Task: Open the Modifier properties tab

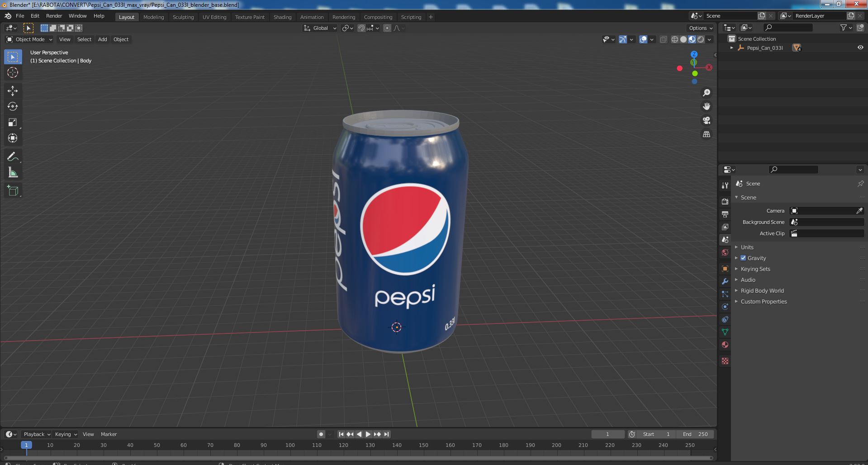Action: [x=725, y=281]
